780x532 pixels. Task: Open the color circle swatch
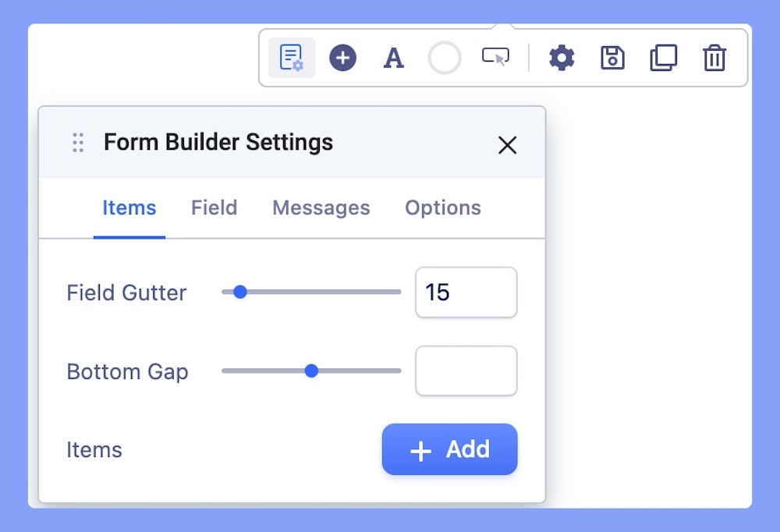click(x=445, y=58)
